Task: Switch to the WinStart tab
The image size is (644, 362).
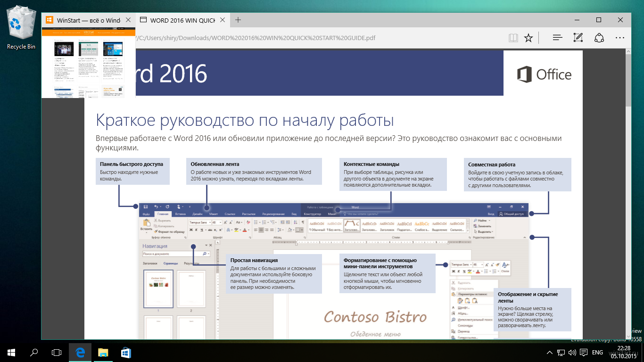Action: [88, 20]
